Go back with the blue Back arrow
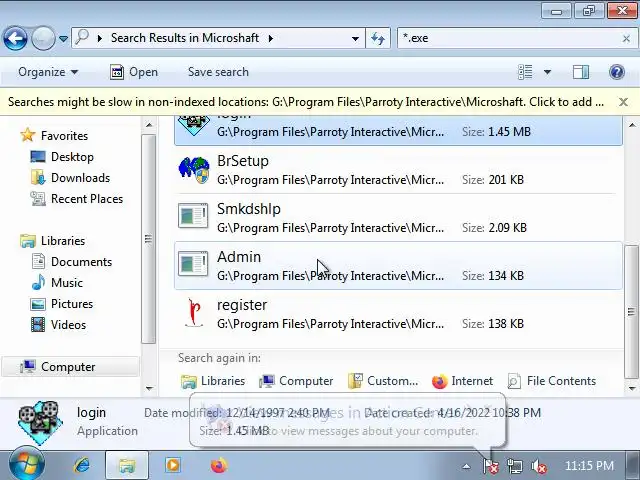Image resolution: width=640 pixels, height=480 pixels. (x=15, y=38)
